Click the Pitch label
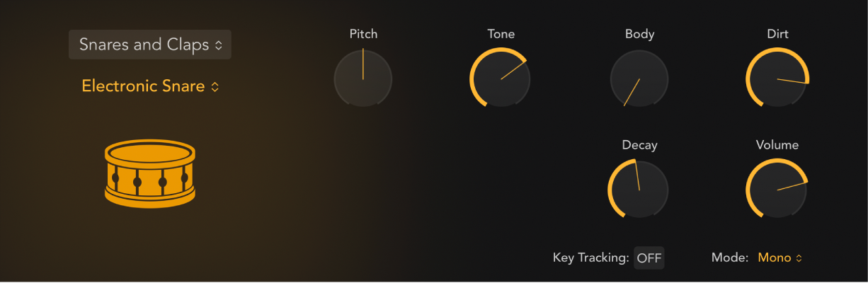This screenshot has width=868, height=283. tap(363, 34)
